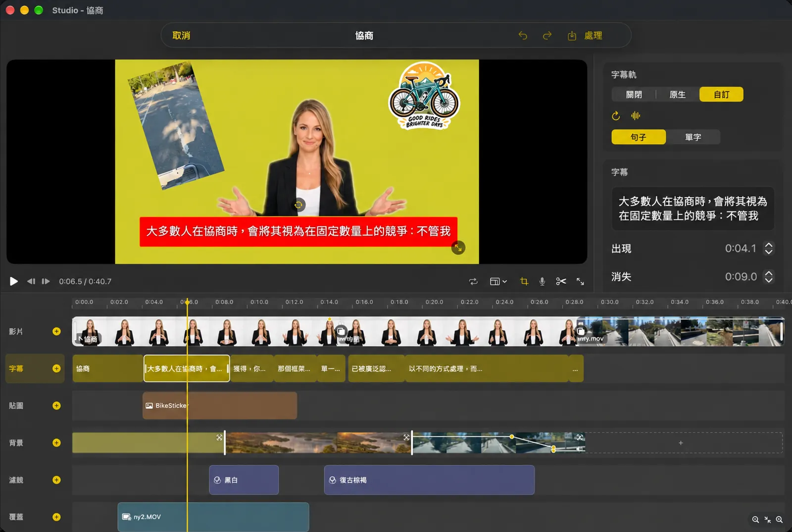Click the timeline zoom out icon
The height and width of the screenshot is (532, 792).
pos(755,520)
